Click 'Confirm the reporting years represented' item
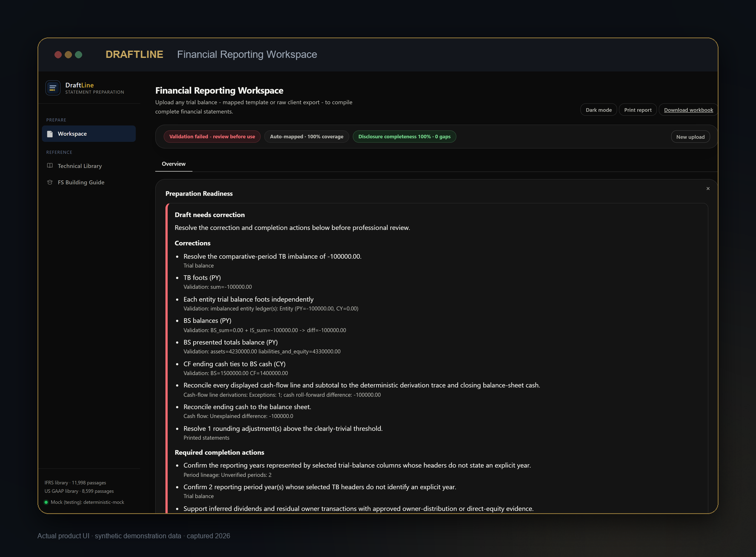The image size is (756, 557). tap(357, 465)
